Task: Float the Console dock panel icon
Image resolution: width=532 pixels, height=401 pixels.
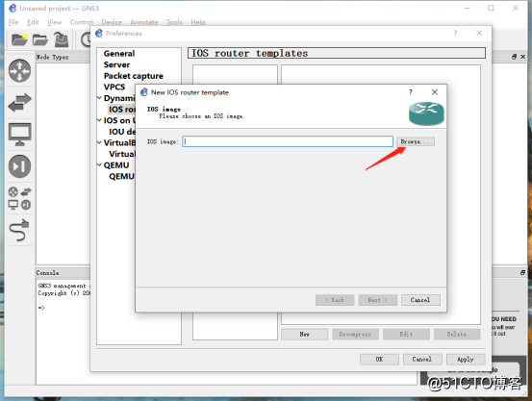Action: click(522, 272)
